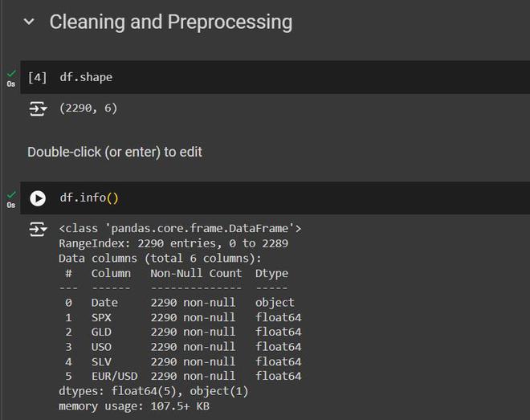The width and height of the screenshot is (530, 420).
Task: Click the dtypes float64(5), object(1) line
Action: 153,391
